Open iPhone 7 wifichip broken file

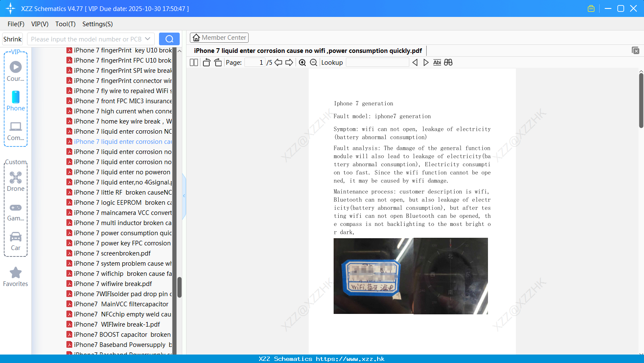(x=119, y=274)
